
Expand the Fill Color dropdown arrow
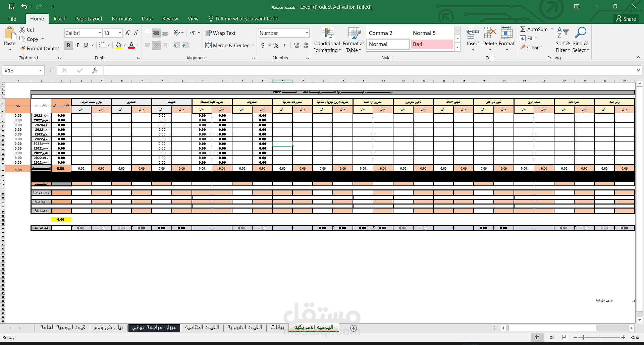point(124,45)
